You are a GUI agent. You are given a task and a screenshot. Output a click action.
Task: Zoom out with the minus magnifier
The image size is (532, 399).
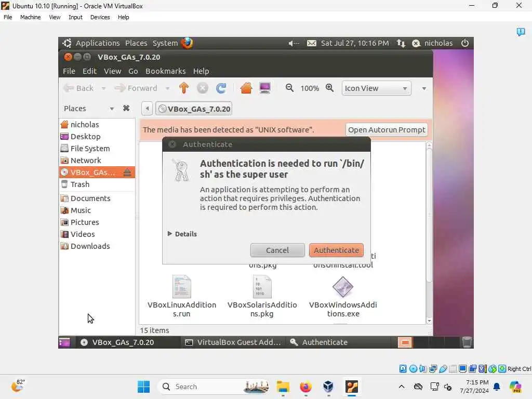tap(289, 88)
